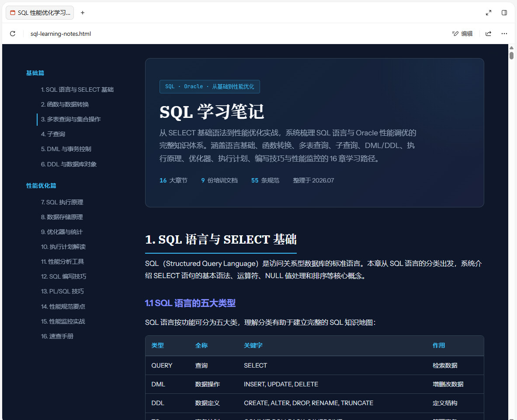Select 10. 执行计划解读 in sidebar
Image resolution: width=517 pixels, height=420 pixels.
(63, 247)
